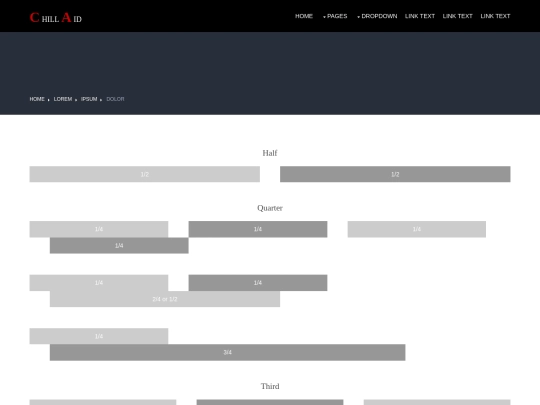Click the ChillAid logo
Screen dimensions: 540x405
55,17
